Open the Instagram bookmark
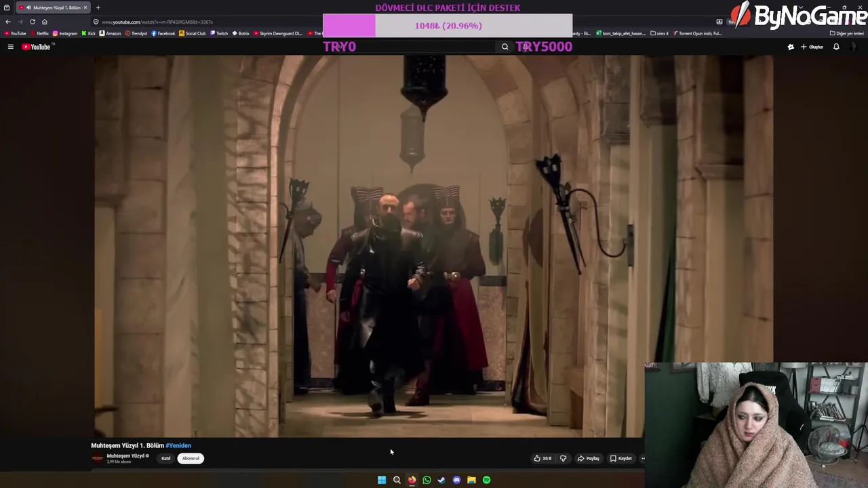This screenshot has height=488, width=868. pos(65,33)
